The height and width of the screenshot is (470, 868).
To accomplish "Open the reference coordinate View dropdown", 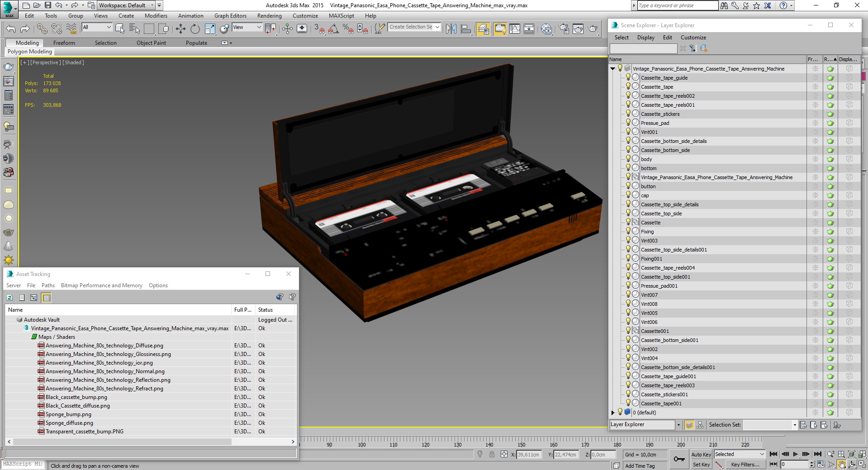I will pos(247,27).
